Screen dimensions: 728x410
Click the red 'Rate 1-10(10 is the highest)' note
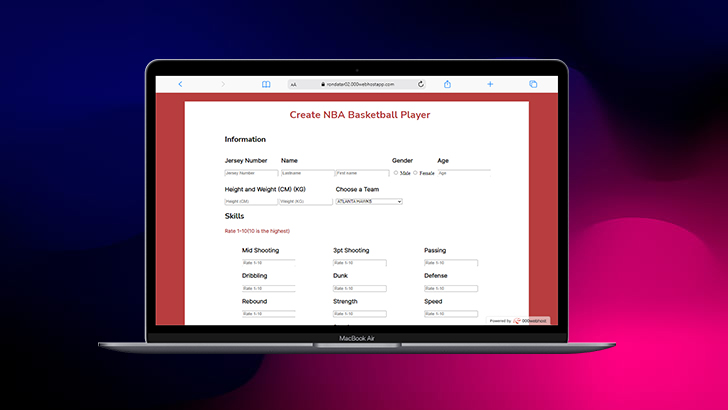(x=257, y=231)
